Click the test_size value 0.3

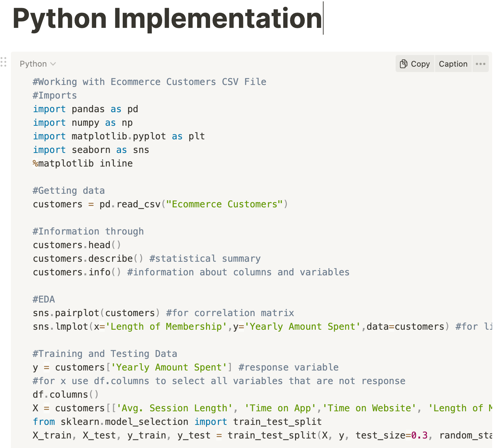pyautogui.click(x=419, y=435)
